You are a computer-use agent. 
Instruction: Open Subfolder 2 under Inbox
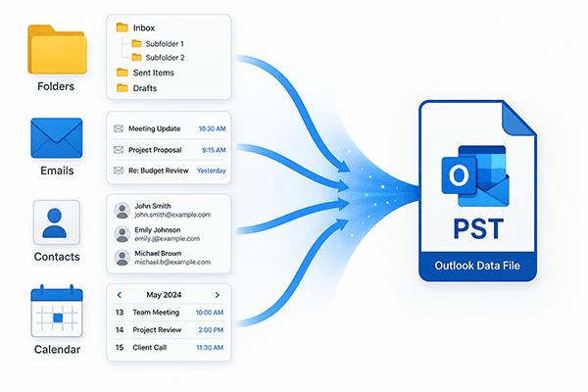point(165,58)
